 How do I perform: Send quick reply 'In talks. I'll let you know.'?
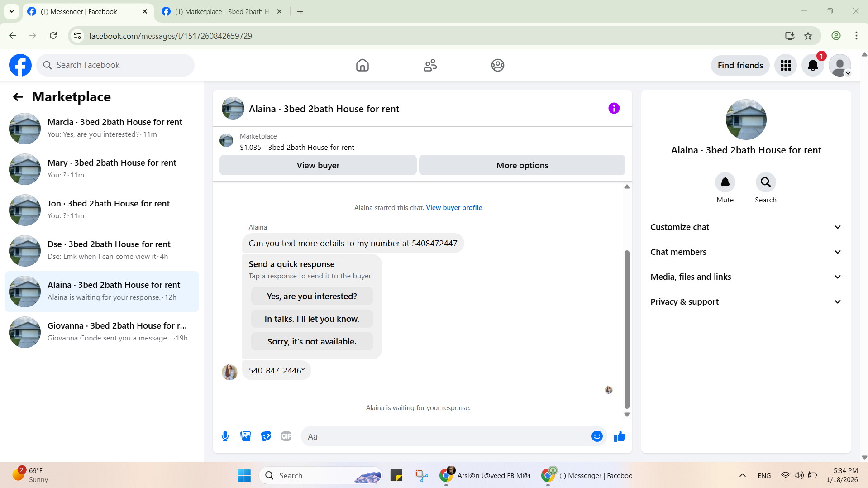[312, 319]
